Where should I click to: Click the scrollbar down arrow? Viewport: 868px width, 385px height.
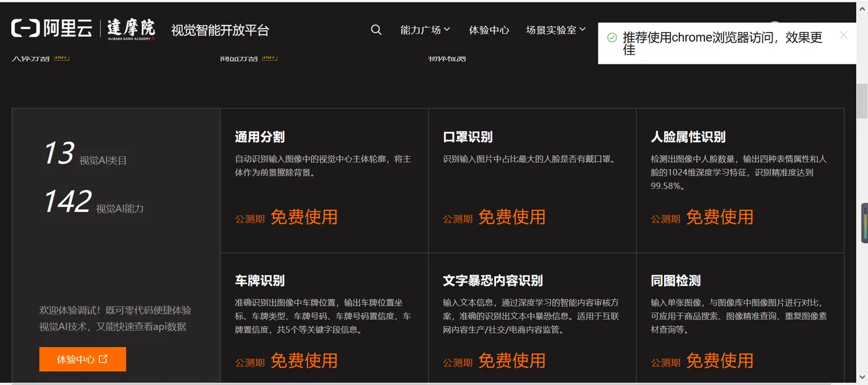tap(862, 378)
